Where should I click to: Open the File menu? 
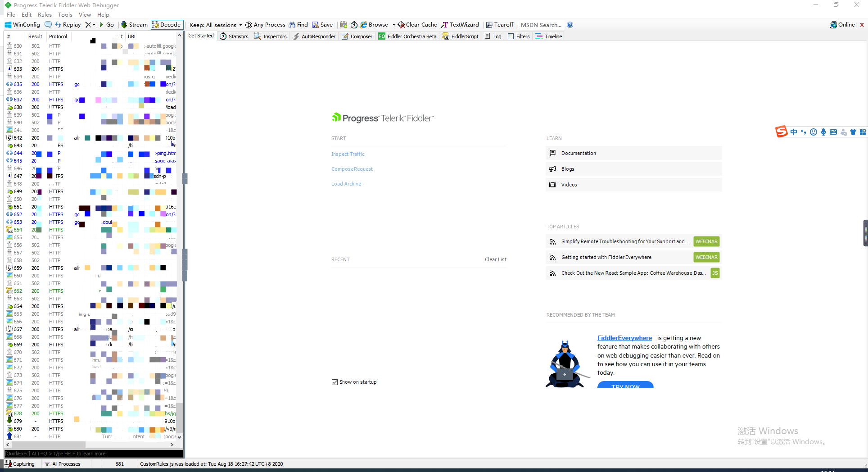pos(11,14)
